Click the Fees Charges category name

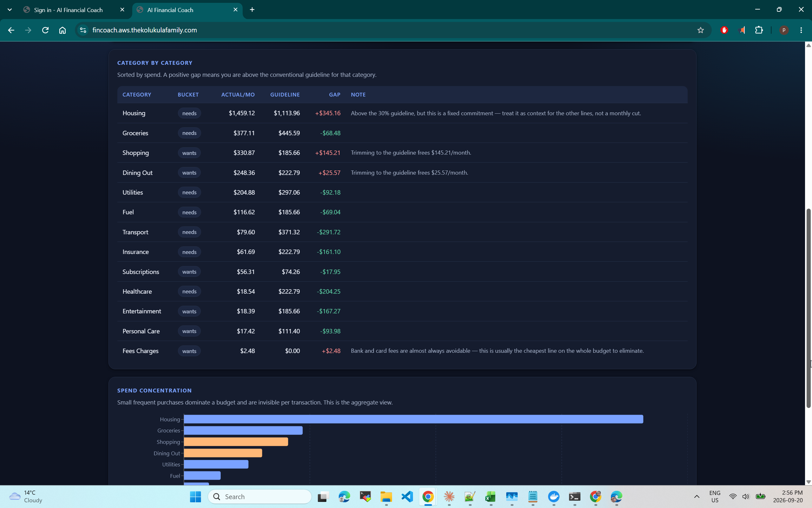coord(140,351)
